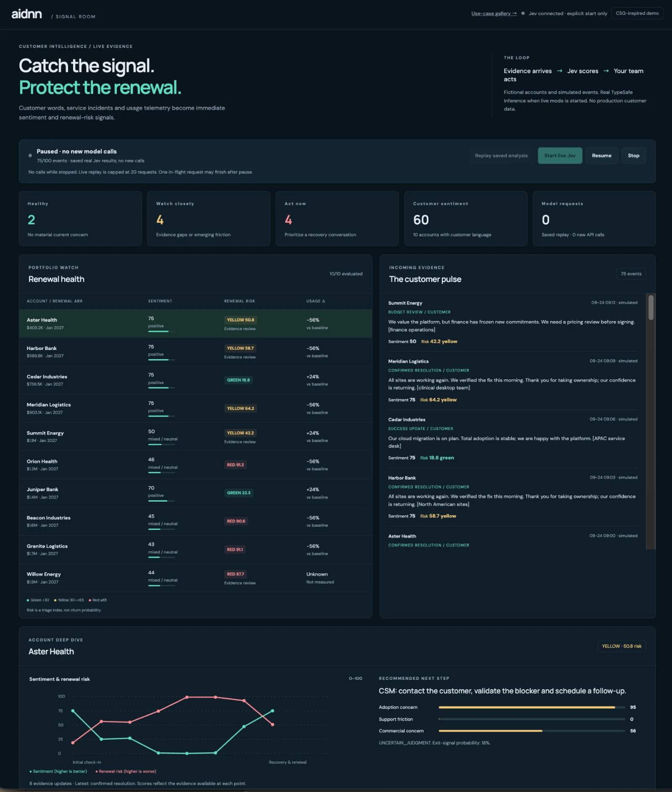Click Summit Energy budget review event
This screenshot has height=792, width=672.
tap(512, 322)
